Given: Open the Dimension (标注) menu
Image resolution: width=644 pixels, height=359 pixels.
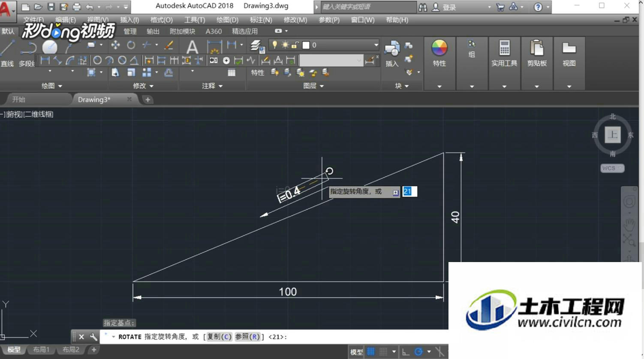Looking at the screenshot, I should [x=261, y=20].
